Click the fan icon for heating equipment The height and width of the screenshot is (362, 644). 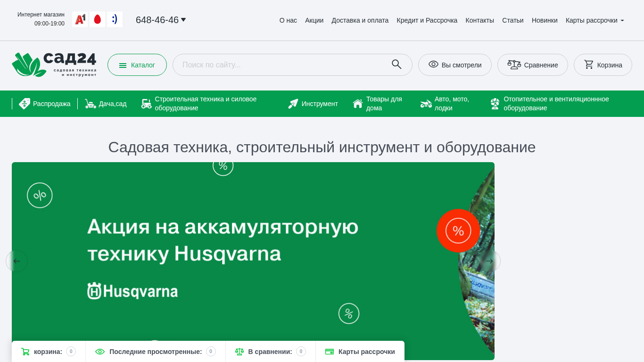coord(495,104)
